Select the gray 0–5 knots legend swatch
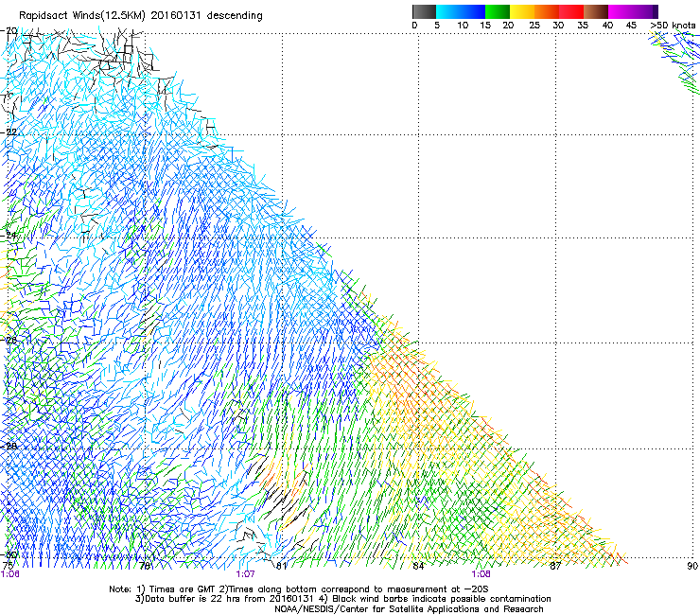The width and height of the screenshot is (700, 615). coord(424,11)
